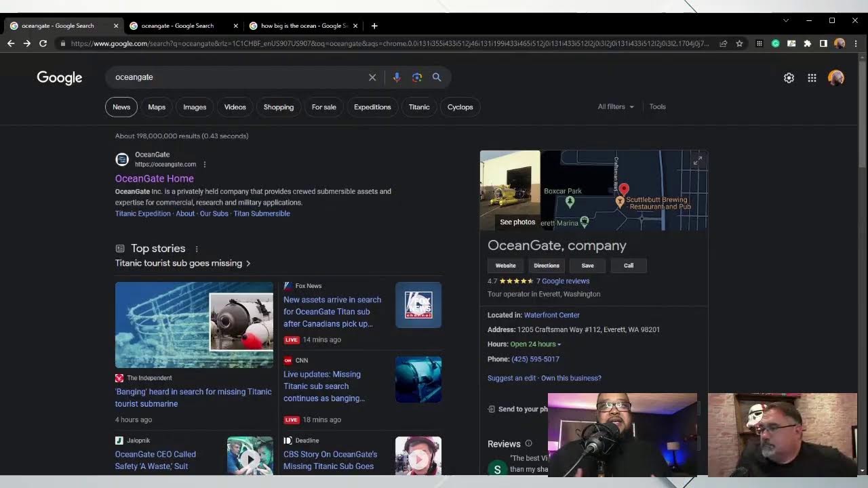
Task: Toggle the Chrome side panel icon
Action: (823, 43)
